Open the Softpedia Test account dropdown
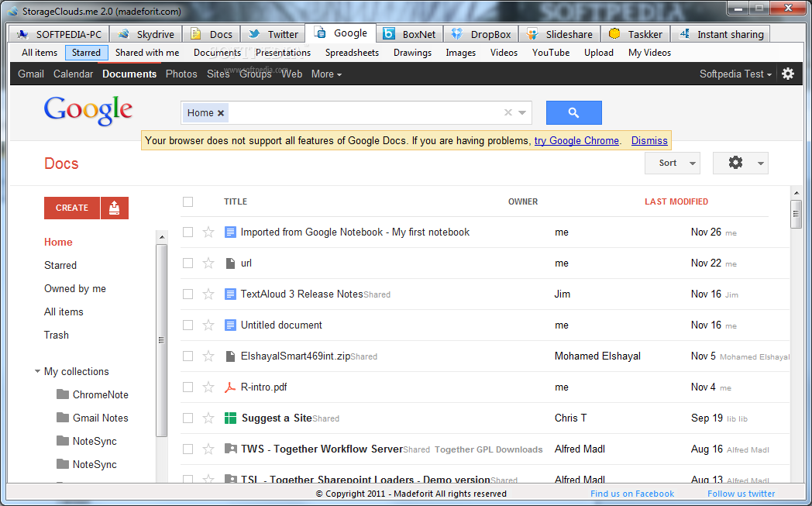The height and width of the screenshot is (506, 812). [735, 74]
